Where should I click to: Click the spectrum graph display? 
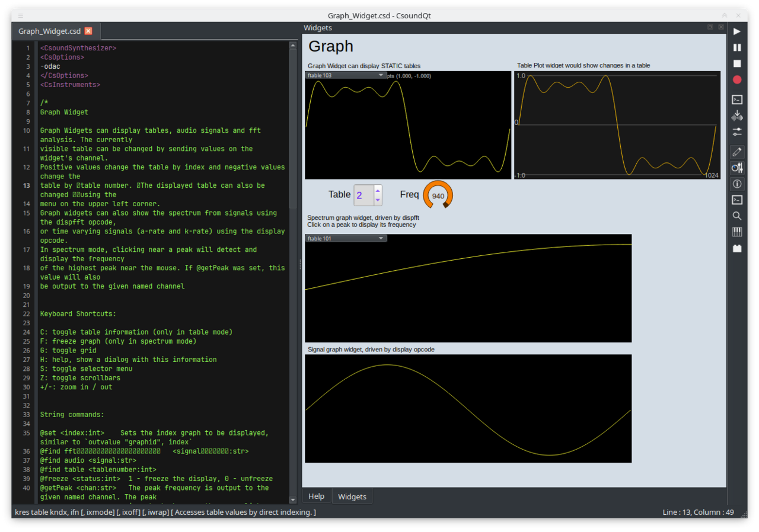tap(468, 288)
